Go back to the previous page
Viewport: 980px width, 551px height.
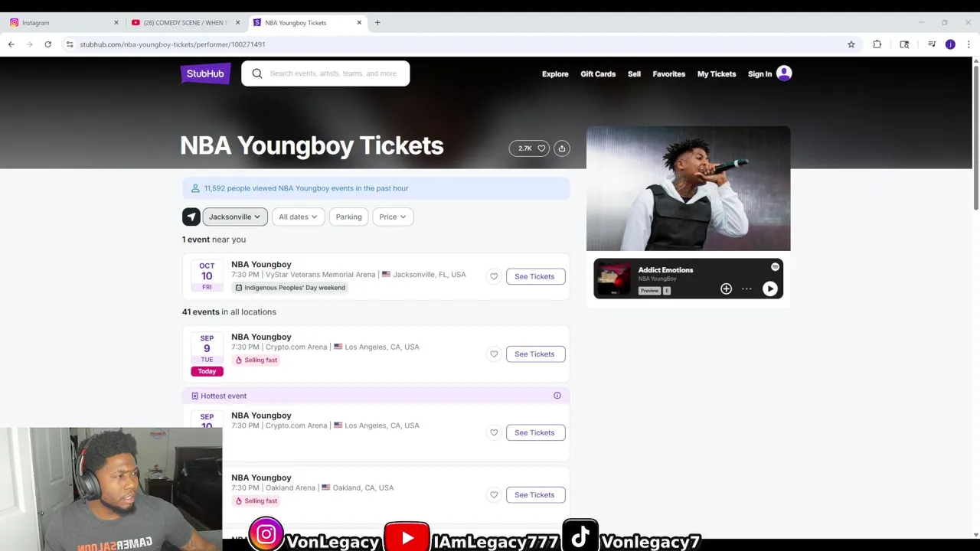pyautogui.click(x=11, y=44)
